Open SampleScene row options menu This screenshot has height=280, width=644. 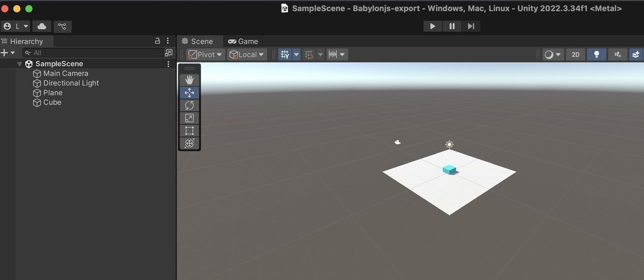point(168,64)
